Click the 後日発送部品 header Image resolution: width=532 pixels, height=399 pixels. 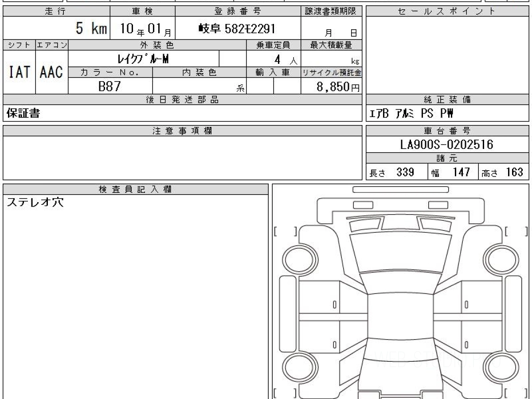[x=183, y=100]
